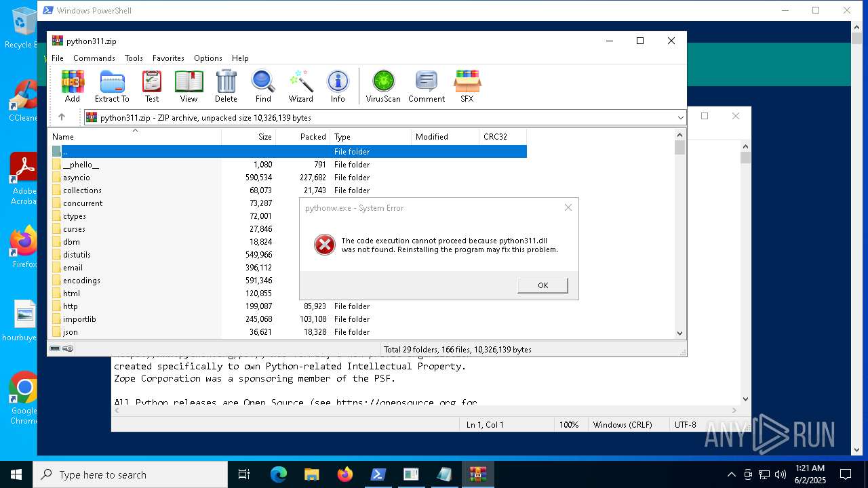Go up one level arrow icon
Image resolution: width=868 pixels, height=488 pixels.
62,117
